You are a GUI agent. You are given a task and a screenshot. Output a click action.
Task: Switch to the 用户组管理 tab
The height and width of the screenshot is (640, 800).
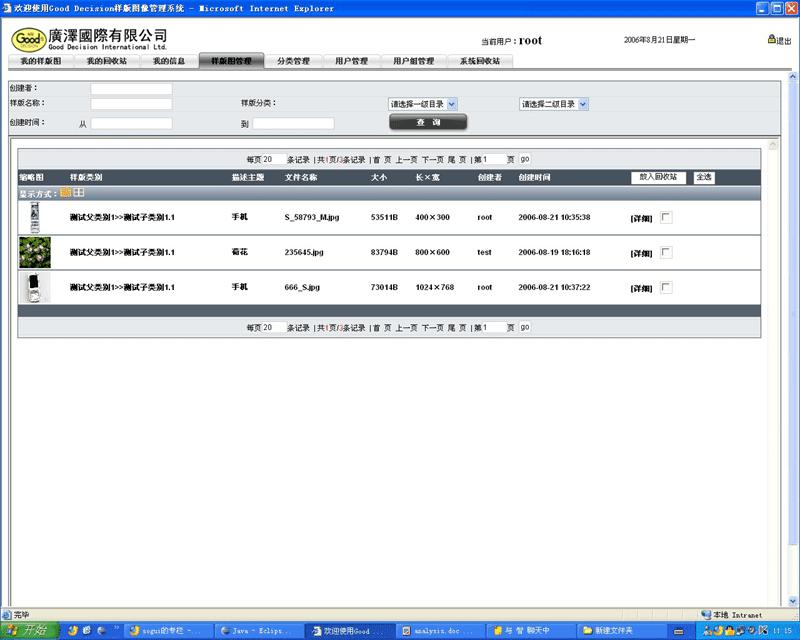[x=414, y=61]
